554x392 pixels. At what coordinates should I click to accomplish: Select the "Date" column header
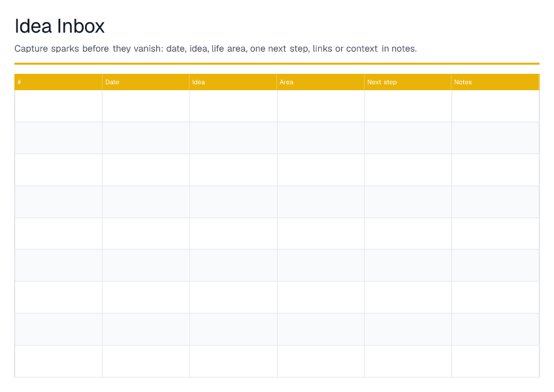pos(146,82)
